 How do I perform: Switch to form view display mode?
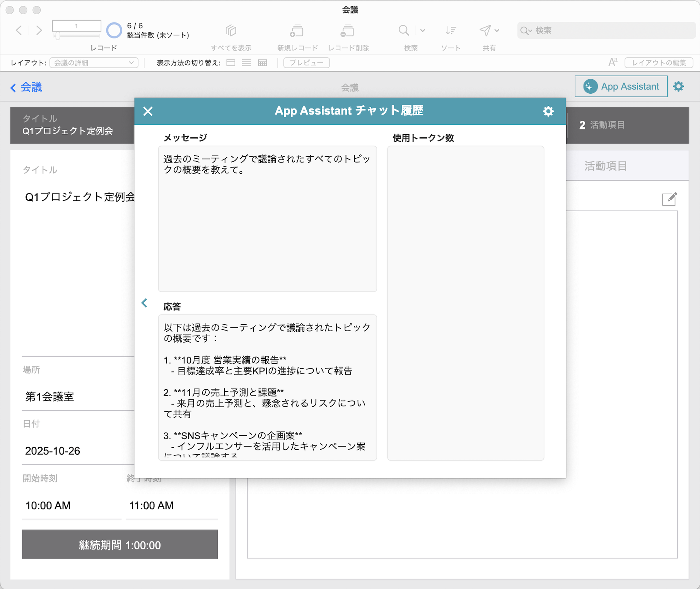(231, 63)
